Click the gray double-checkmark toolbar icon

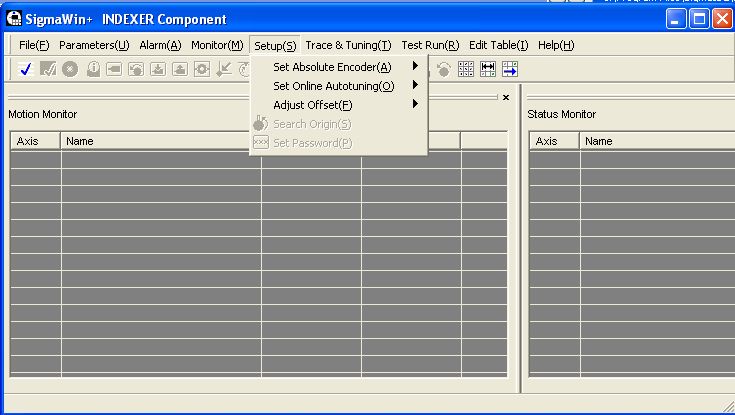pyautogui.click(x=48, y=69)
